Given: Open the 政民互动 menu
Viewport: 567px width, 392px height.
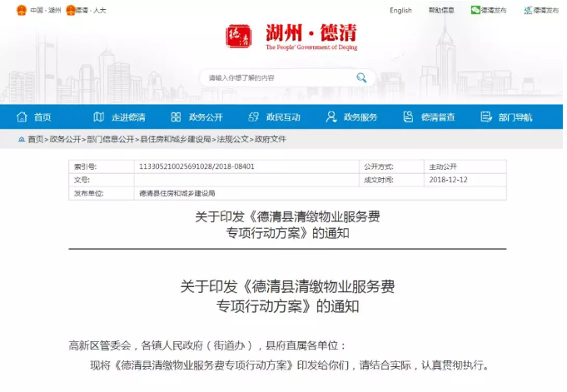Looking at the screenshot, I should (283, 117).
